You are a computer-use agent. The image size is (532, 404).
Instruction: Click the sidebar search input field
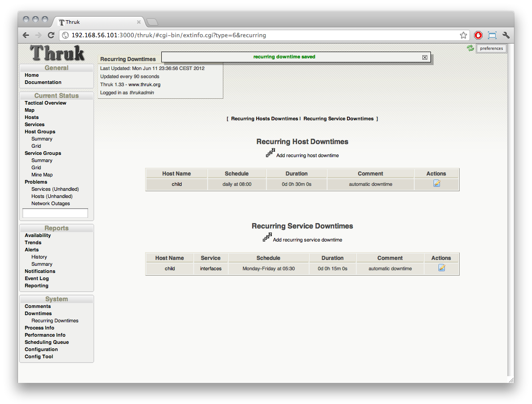pos(55,213)
